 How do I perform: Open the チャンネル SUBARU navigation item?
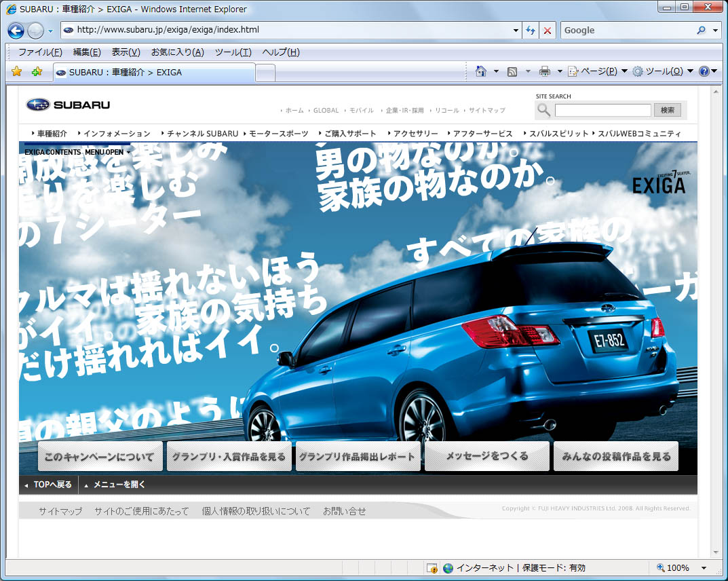point(202,134)
